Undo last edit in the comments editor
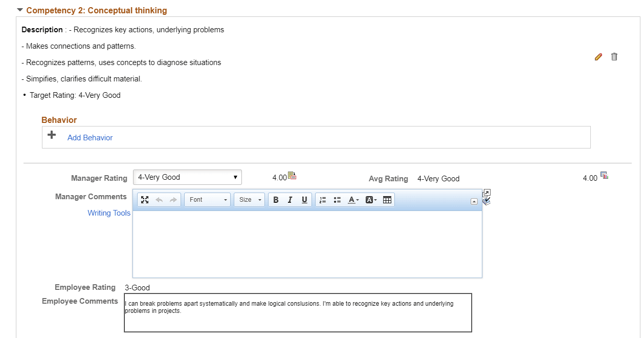644x338 pixels. pos(159,200)
